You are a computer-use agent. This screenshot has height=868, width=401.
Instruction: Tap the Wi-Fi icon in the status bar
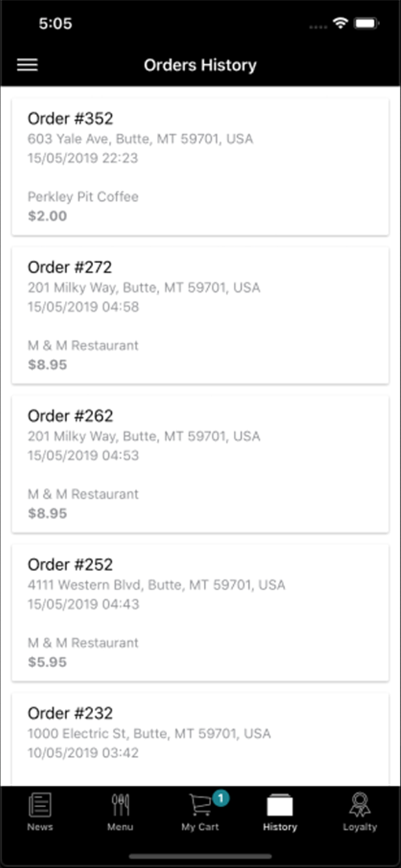click(340, 23)
